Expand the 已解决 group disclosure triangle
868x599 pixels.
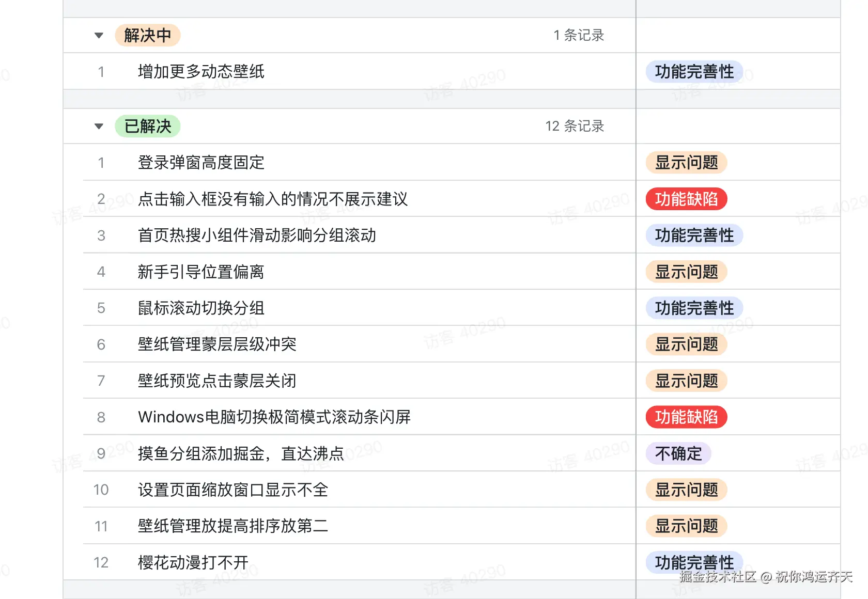point(98,126)
